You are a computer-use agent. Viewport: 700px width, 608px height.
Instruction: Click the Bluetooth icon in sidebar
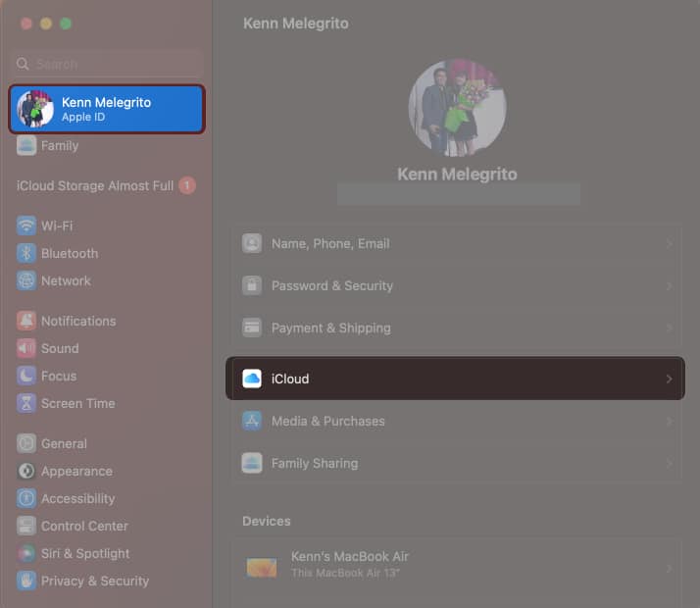pyautogui.click(x=26, y=253)
